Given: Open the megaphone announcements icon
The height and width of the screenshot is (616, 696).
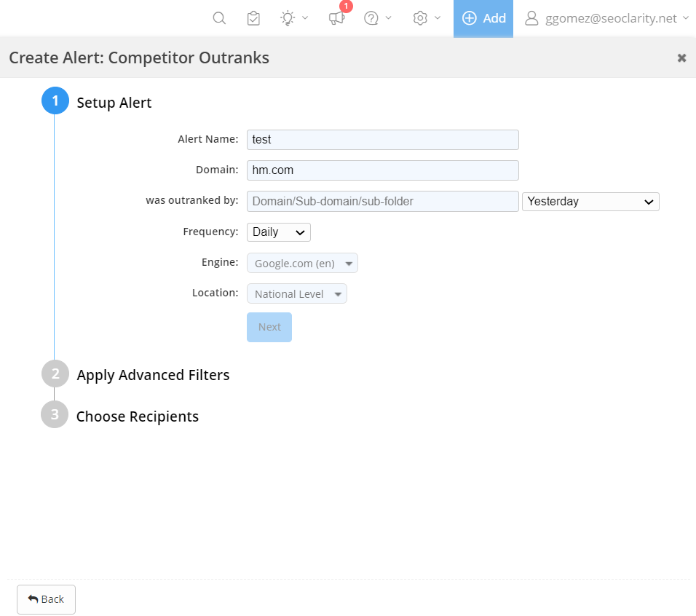Looking at the screenshot, I should pyautogui.click(x=336, y=18).
